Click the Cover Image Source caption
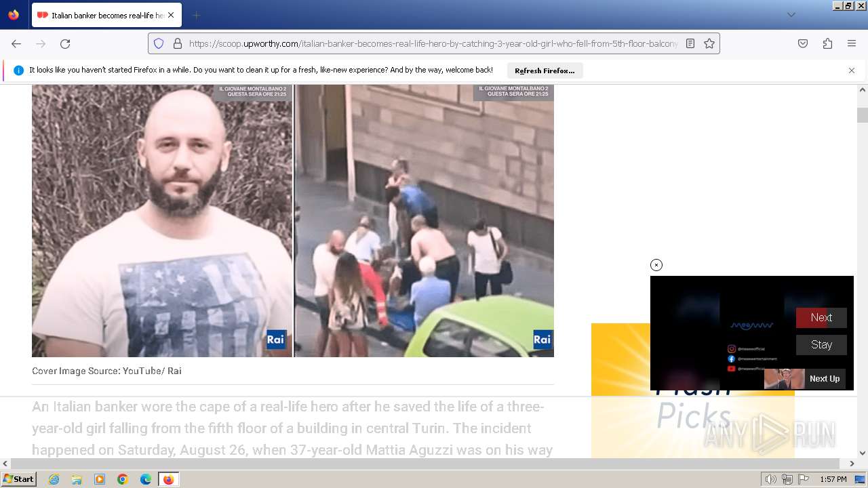This screenshot has width=868, height=488. (106, 371)
